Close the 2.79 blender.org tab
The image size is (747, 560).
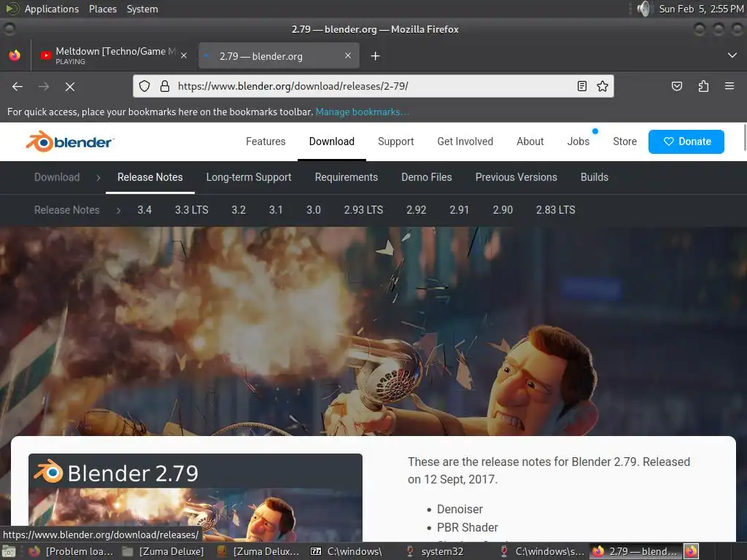point(348,55)
